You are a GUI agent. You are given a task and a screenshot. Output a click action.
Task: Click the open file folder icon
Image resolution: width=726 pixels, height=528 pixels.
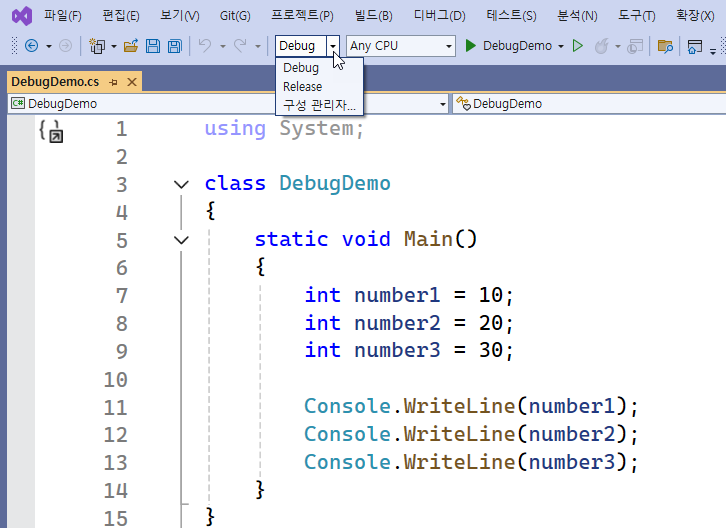[131, 46]
